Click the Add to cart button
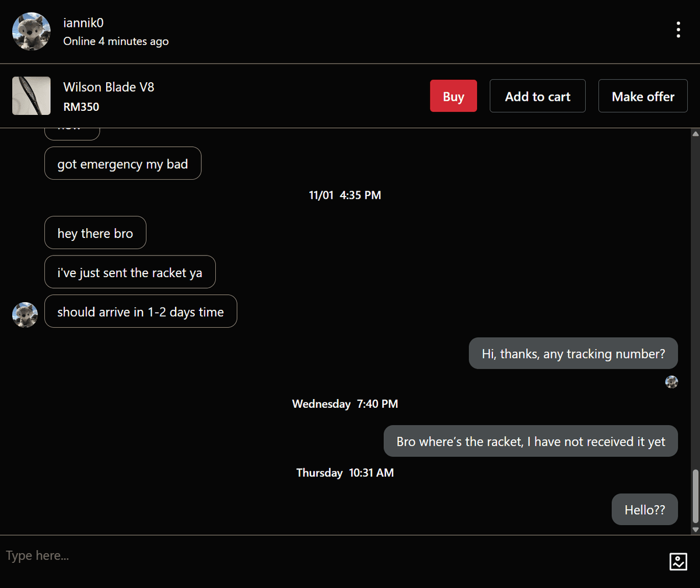The width and height of the screenshot is (700, 588). pos(537,96)
